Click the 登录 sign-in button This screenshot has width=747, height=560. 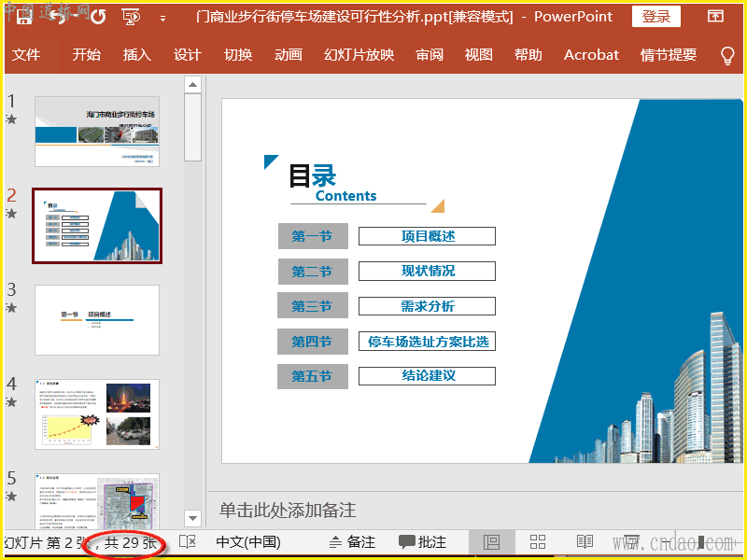pyautogui.click(x=656, y=17)
